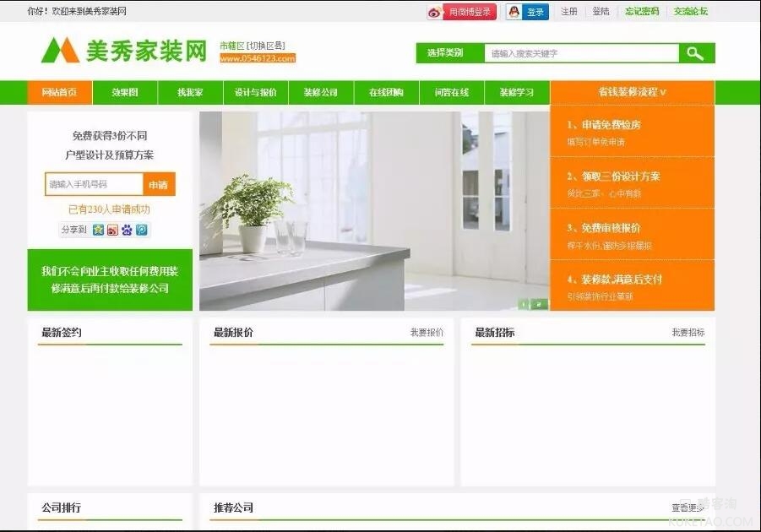This screenshot has height=532, width=761.
Task: Open the 效果图 nav tab
Action: (x=125, y=92)
